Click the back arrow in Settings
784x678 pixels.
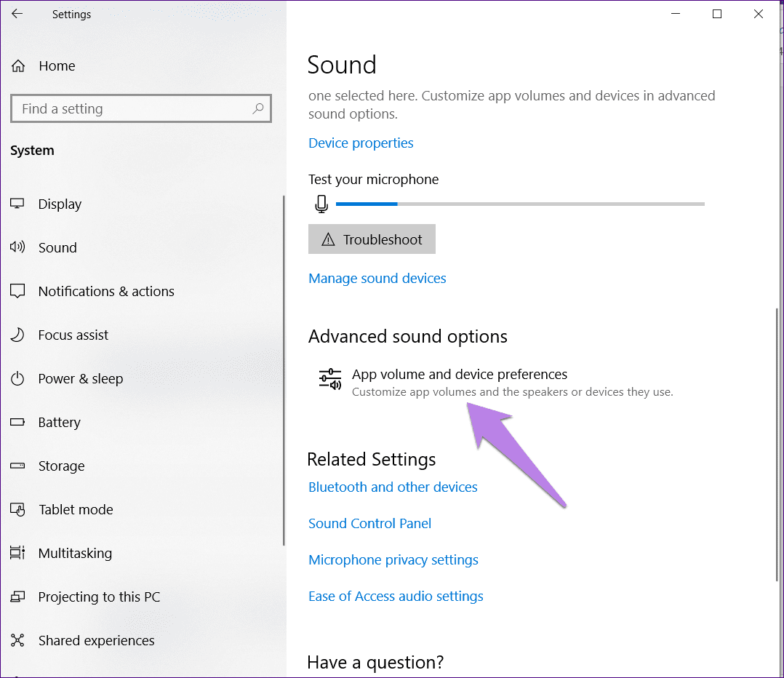click(x=17, y=14)
